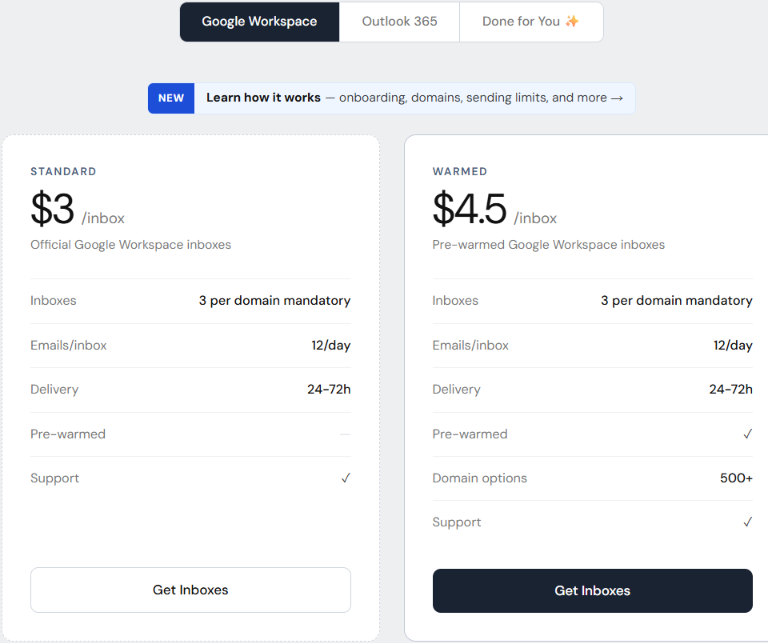Click the 500+ domain options value
This screenshot has height=643, width=768.
[736, 478]
